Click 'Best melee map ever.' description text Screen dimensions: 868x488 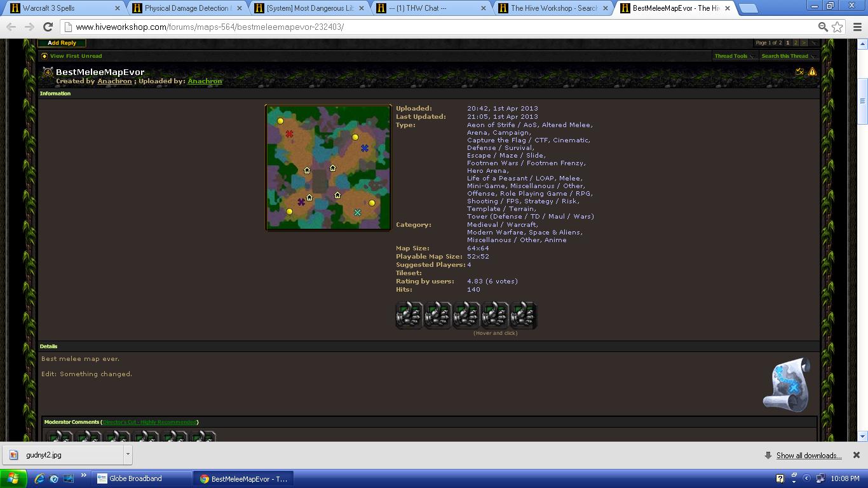[81, 359]
